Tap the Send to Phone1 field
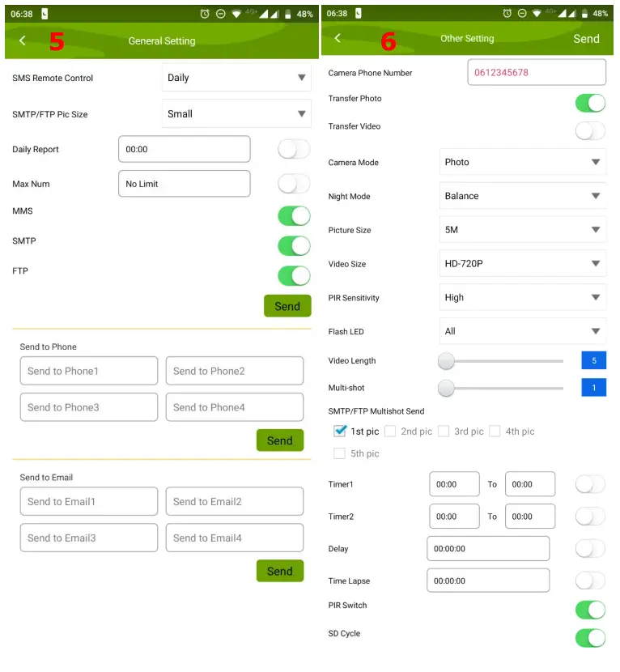Viewport: 620px width, 672px height. (89, 371)
